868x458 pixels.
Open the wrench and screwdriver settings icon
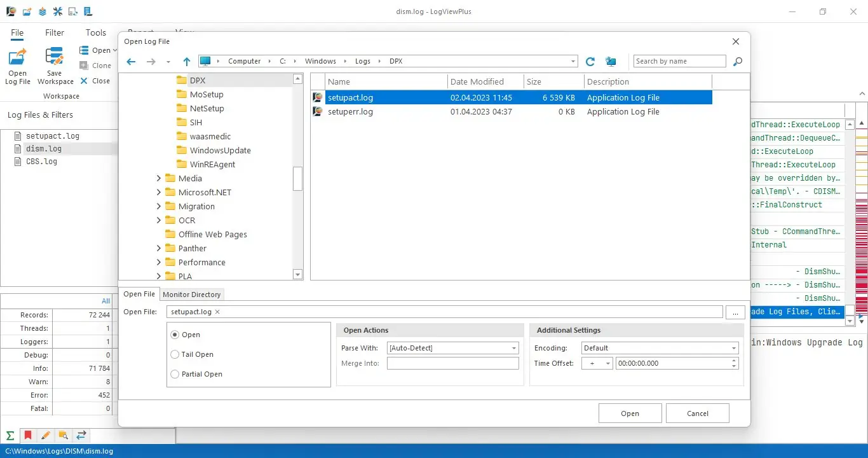click(x=57, y=11)
